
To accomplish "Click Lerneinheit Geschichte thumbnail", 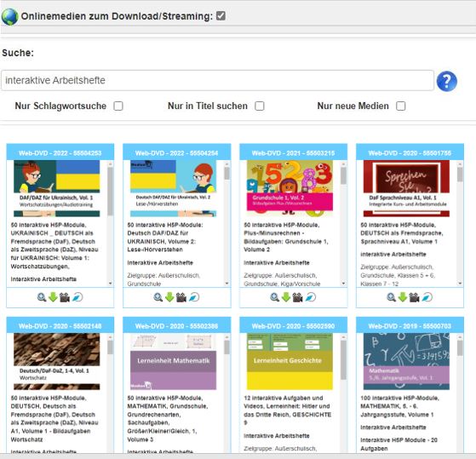I will tap(290, 361).
